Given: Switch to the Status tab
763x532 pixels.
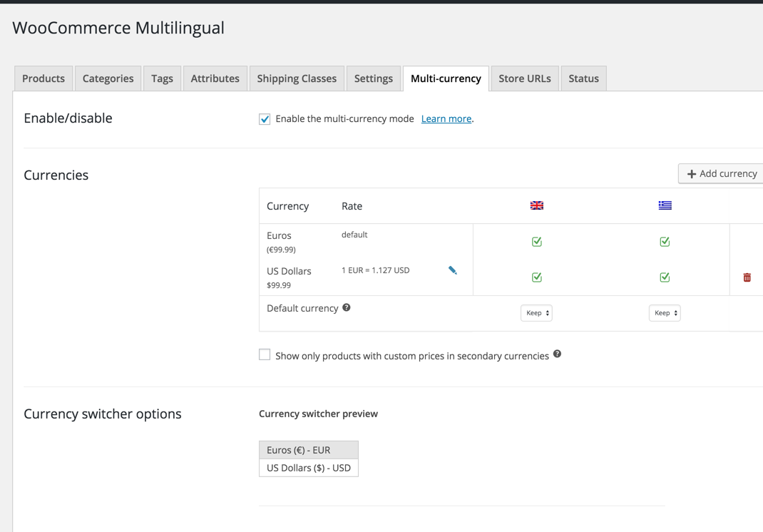Looking at the screenshot, I should pyautogui.click(x=583, y=78).
